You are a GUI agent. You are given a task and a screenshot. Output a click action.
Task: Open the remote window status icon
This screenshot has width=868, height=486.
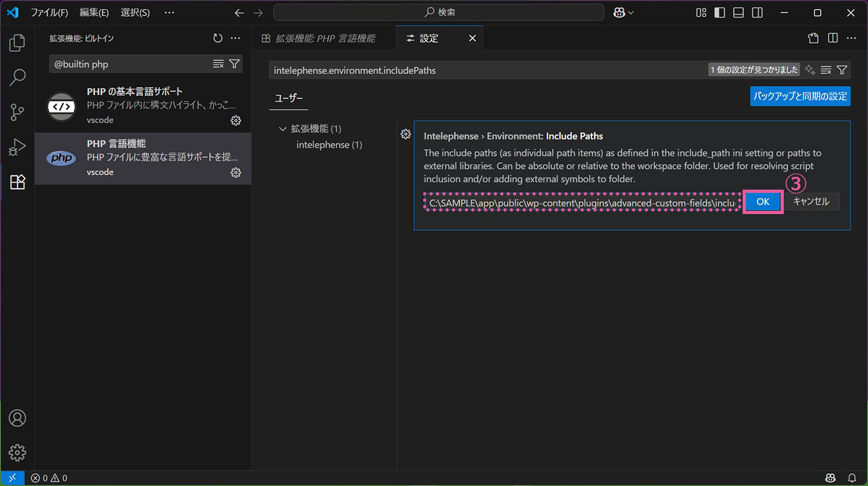point(12,478)
